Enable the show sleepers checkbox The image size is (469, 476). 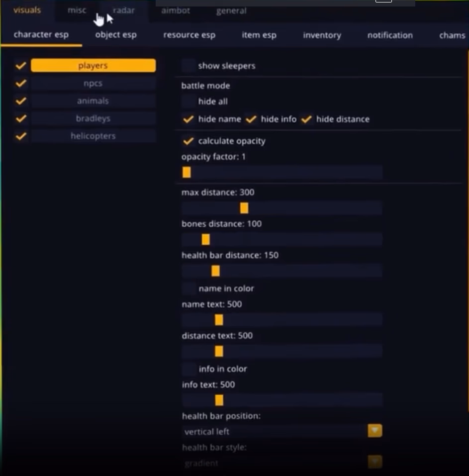(x=188, y=66)
